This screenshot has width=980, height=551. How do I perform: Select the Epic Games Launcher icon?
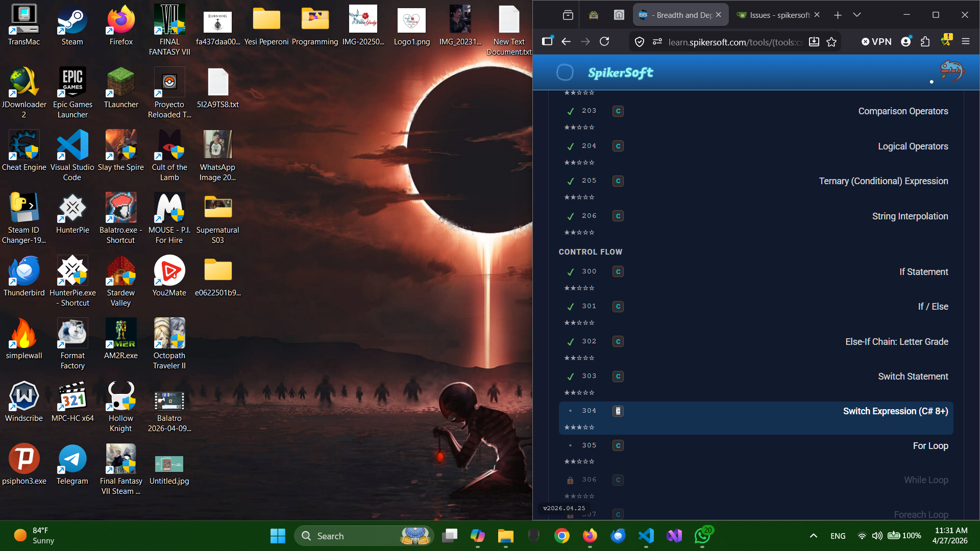click(72, 93)
